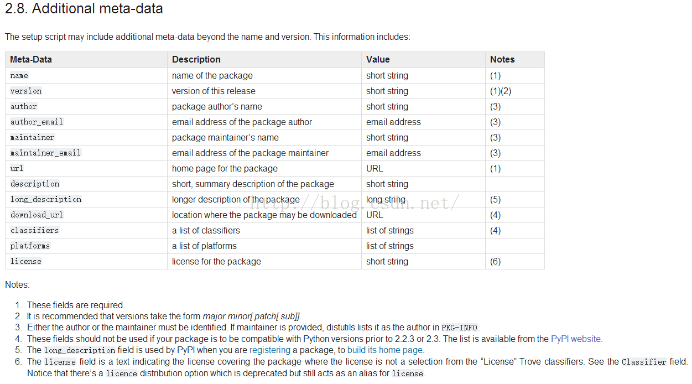
Task: Click the note (6) beside license
Action: [x=495, y=261]
